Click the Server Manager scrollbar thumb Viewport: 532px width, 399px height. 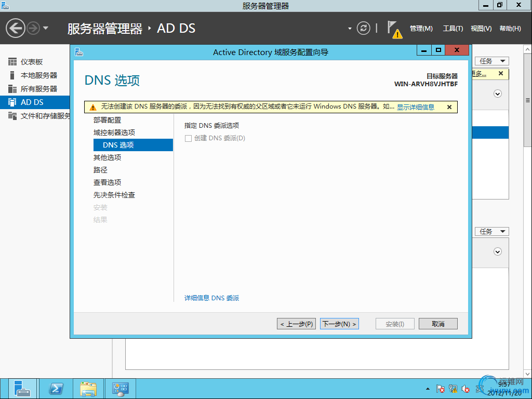pyautogui.click(x=528, y=100)
